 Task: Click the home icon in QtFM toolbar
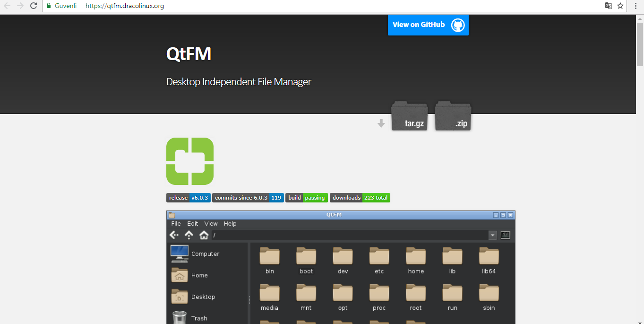point(204,235)
